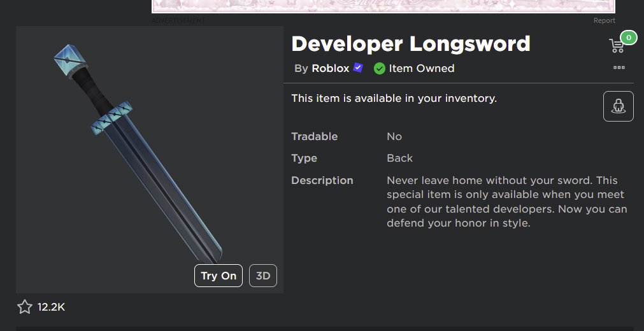Click the Developer Longsword title

click(x=411, y=45)
